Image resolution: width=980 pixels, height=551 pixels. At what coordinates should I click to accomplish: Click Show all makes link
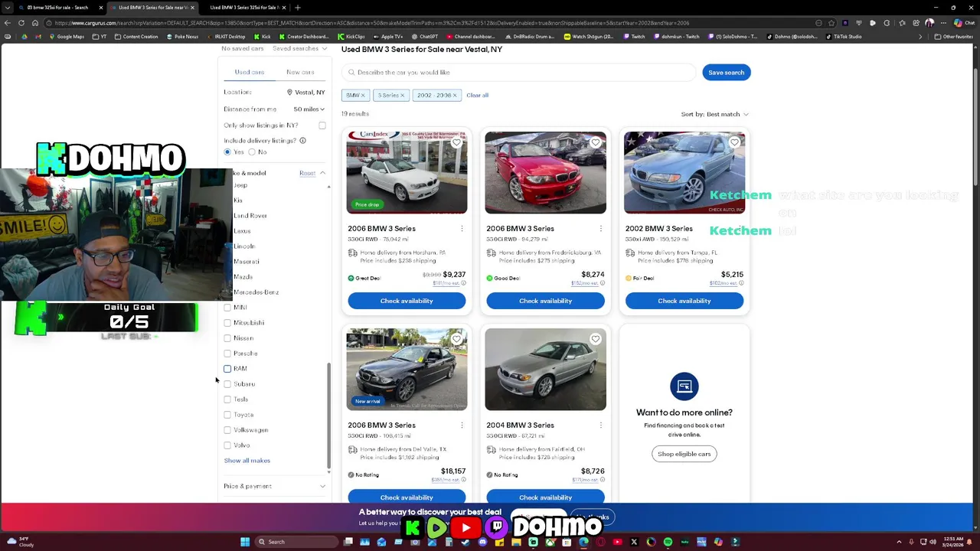(247, 461)
